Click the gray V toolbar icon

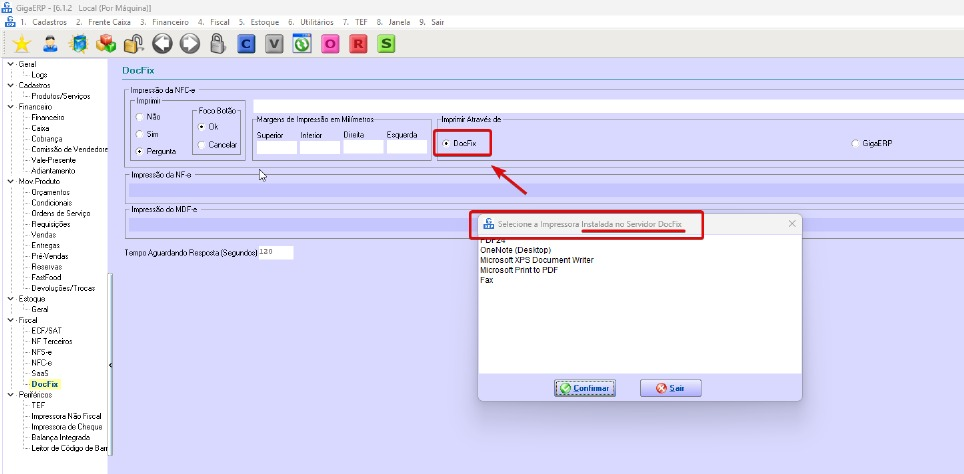275,44
